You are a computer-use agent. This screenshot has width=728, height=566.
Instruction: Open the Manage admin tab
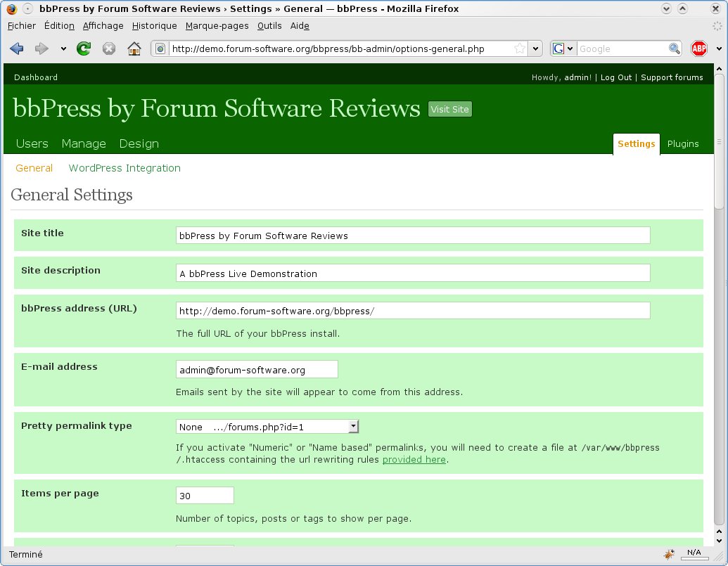84,144
